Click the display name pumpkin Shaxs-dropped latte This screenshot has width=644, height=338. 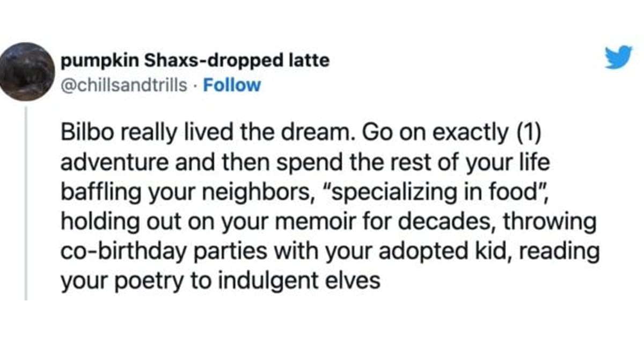(x=195, y=61)
